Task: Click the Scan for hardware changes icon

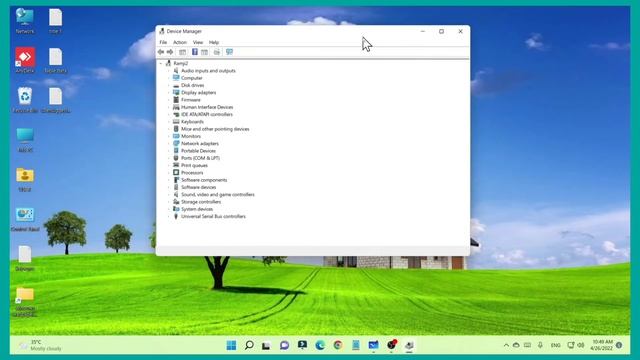Action: [x=229, y=52]
